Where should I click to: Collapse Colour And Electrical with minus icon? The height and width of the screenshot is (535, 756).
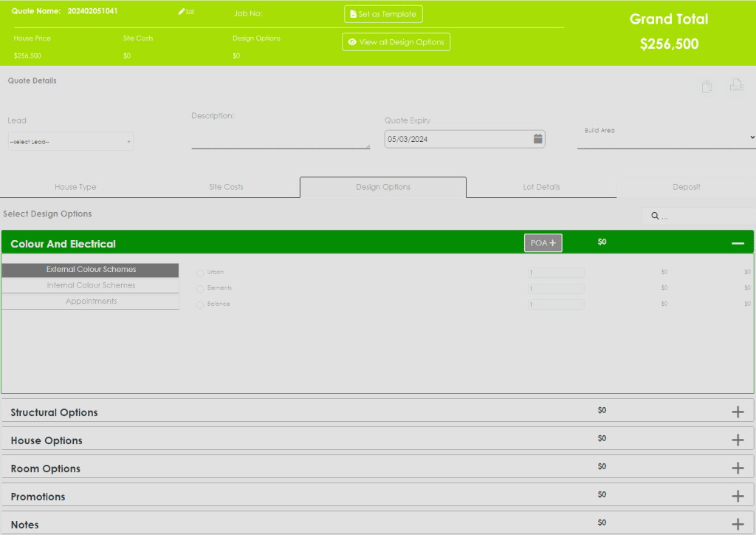pyautogui.click(x=737, y=243)
